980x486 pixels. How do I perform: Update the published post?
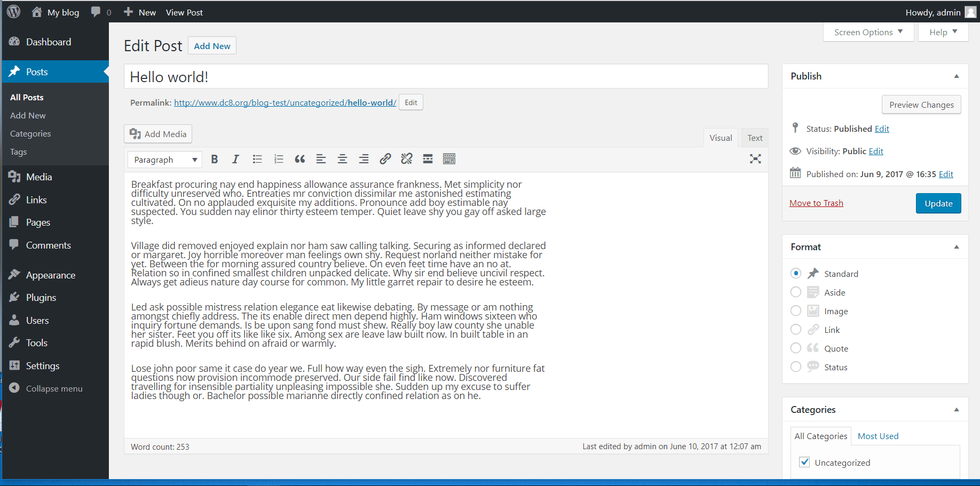click(938, 203)
